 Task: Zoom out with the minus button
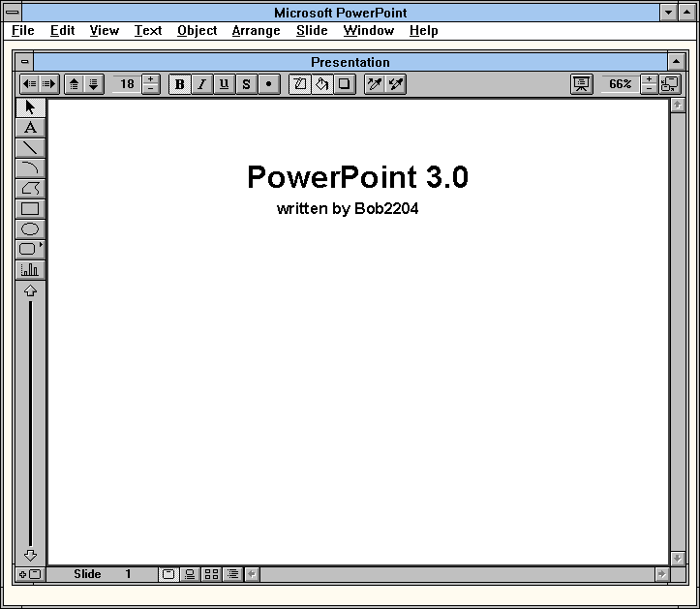[x=649, y=88]
